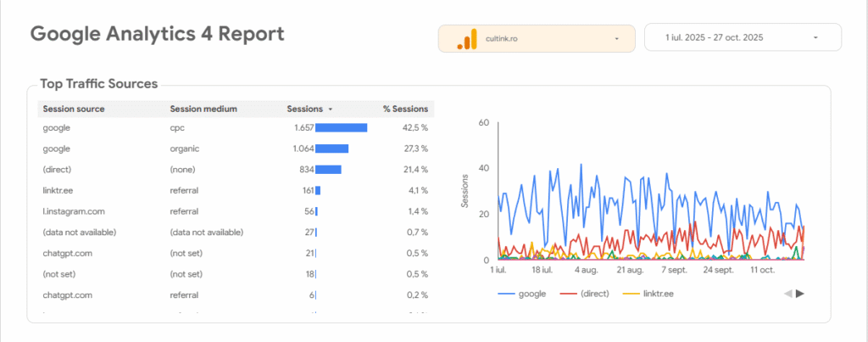
Task: Toggle the (direct) series legend label
Action: (x=597, y=294)
